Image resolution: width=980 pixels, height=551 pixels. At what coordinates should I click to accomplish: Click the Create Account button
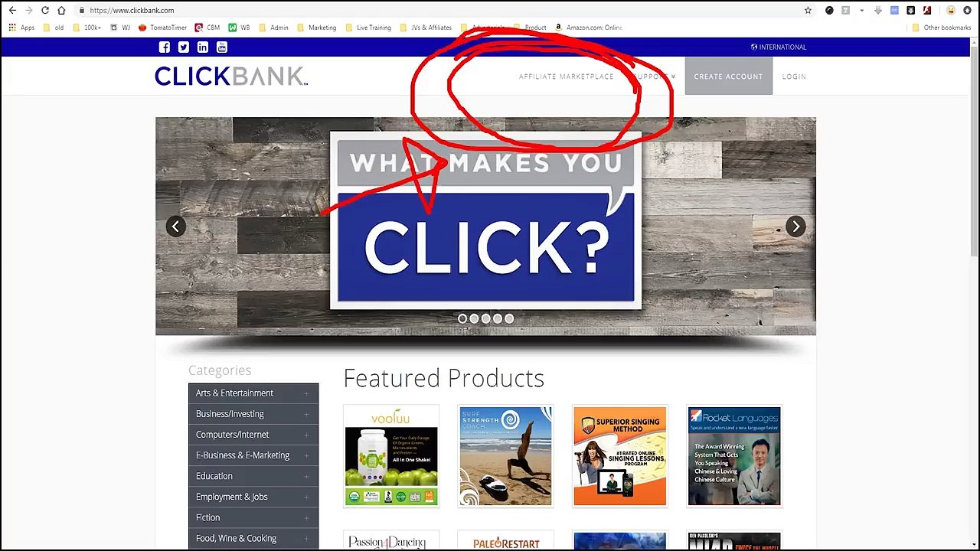point(728,77)
